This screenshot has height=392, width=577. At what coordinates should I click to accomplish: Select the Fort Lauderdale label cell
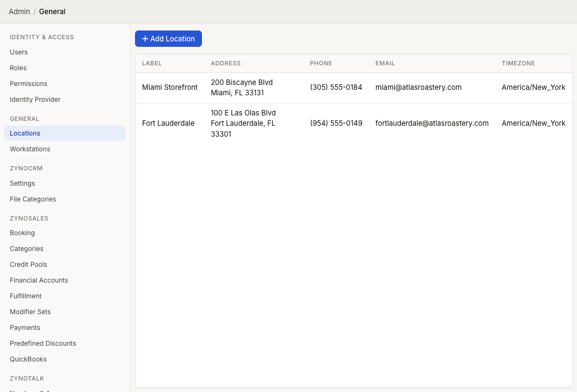point(168,123)
